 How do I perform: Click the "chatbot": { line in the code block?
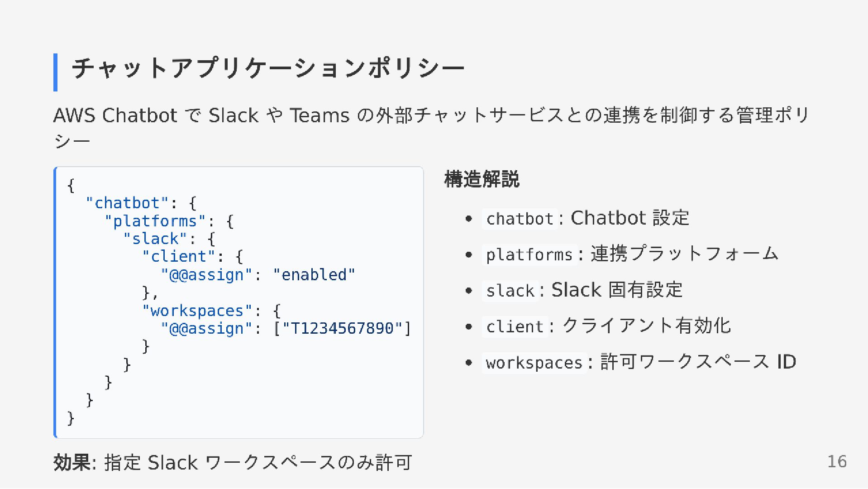click(x=141, y=203)
